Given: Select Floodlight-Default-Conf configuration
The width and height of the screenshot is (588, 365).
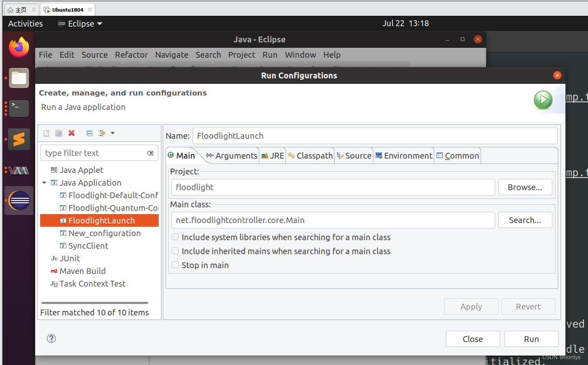Looking at the screenshot, I should 109,195.
